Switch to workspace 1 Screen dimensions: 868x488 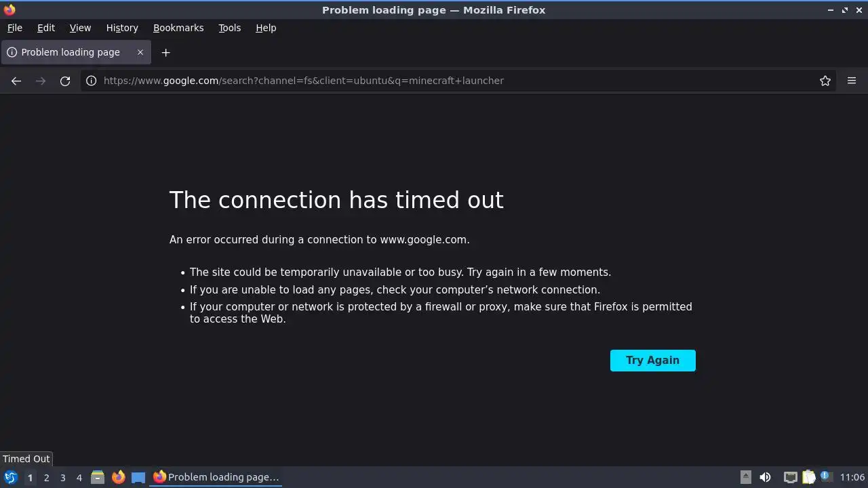[30, 477]
